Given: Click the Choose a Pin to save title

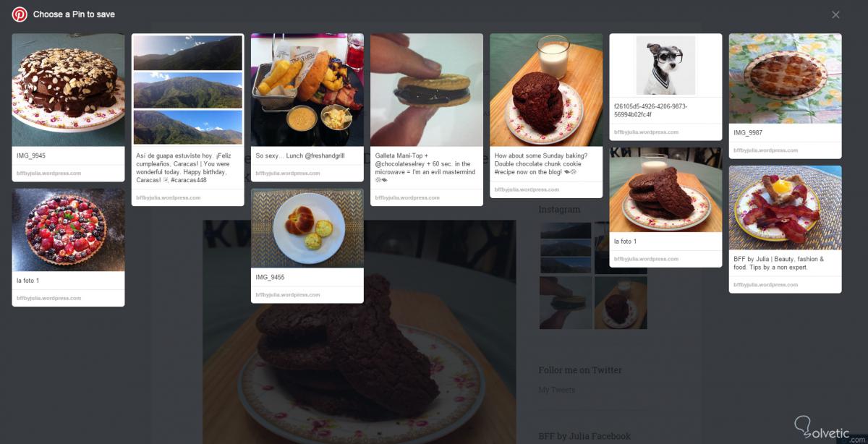Looking at the screenshot, I should point(74,14).
